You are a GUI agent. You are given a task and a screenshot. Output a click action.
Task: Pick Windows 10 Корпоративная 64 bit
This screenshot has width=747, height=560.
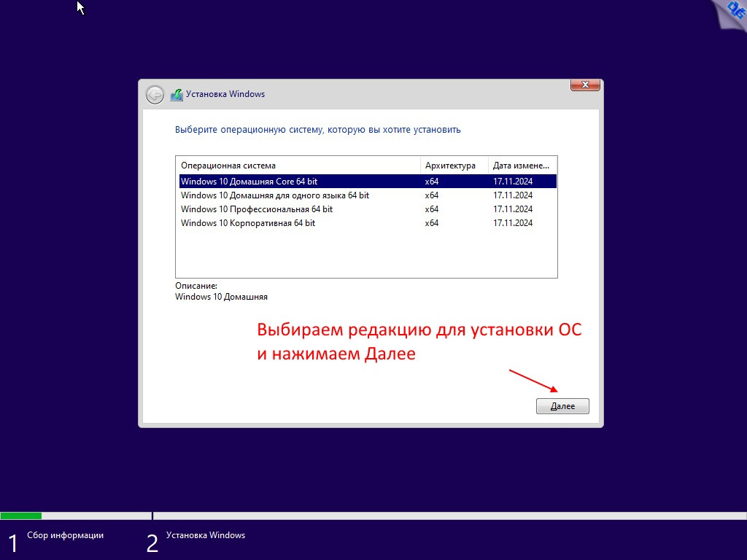tap(247, 223)
